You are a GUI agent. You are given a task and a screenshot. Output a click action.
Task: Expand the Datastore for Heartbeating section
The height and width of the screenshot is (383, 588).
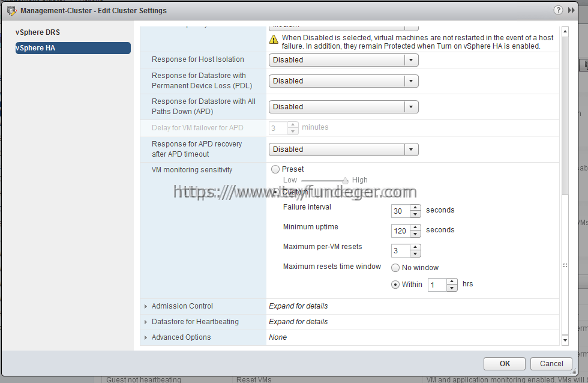coord(145,322)
